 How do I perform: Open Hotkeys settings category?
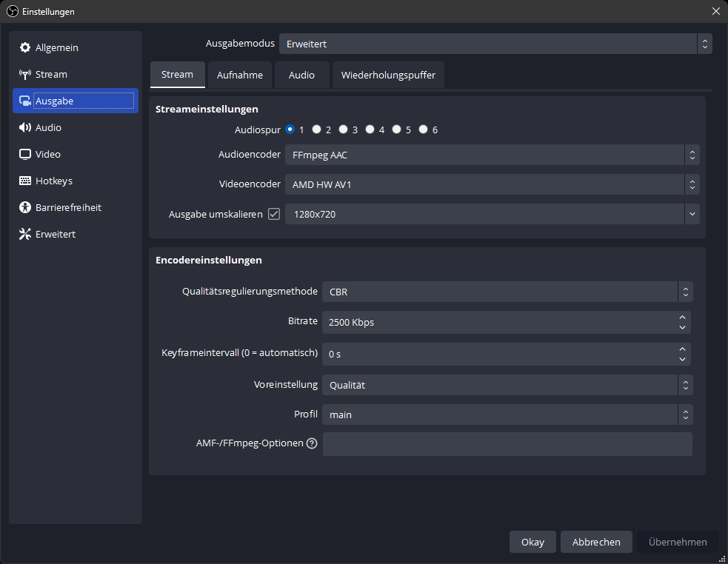click(76, 181)
